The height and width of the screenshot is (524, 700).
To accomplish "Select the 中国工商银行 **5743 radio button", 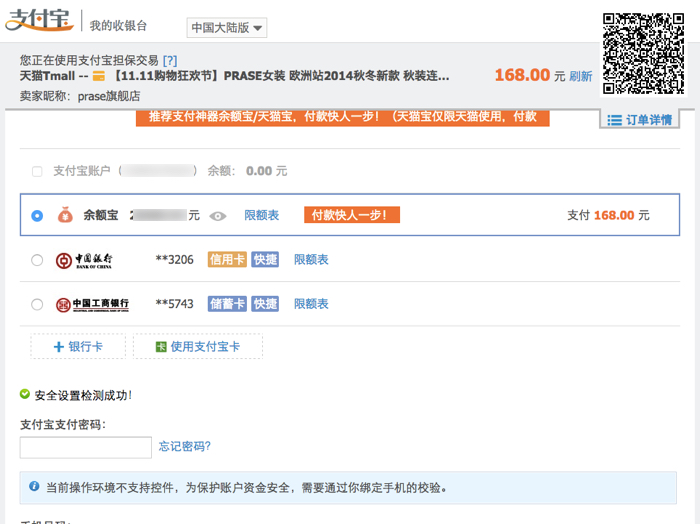I will [x=37, y=304].
